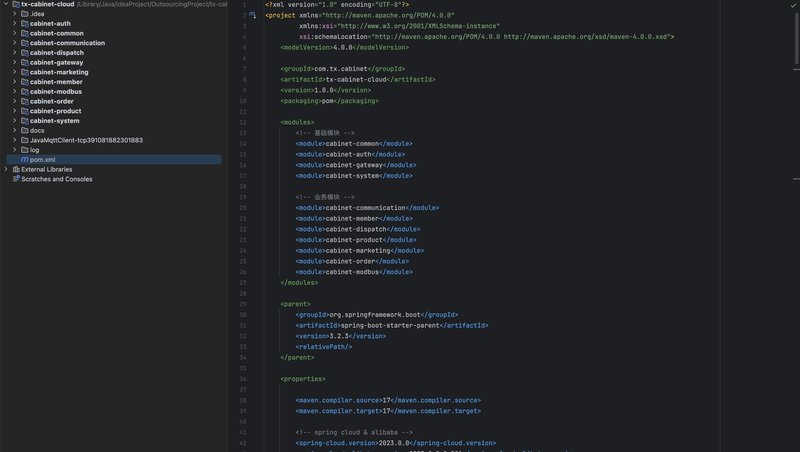Expand the External Libraries node
The width and height of the screenshot is (800, 452).
coord(6,169)
